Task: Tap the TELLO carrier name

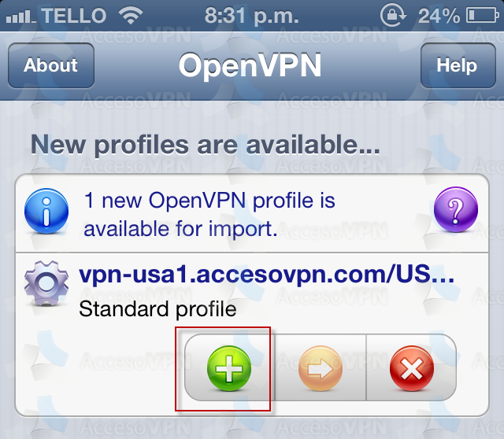Action: pos(73,16)
